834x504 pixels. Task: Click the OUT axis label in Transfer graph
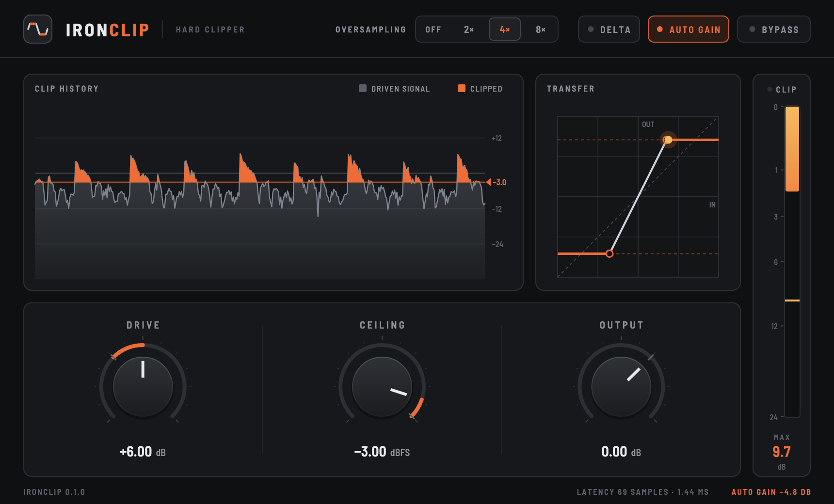[648, 125]
